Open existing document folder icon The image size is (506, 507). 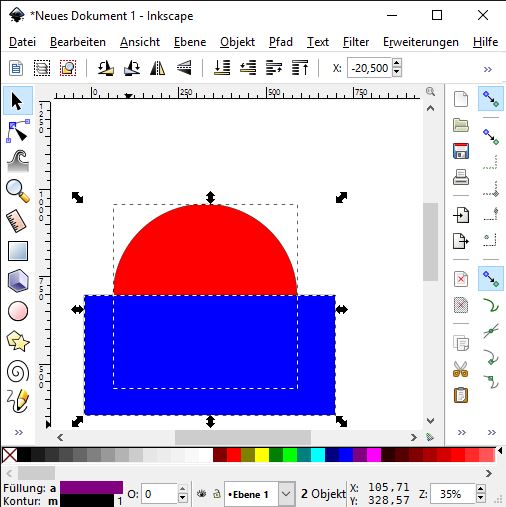461,125
